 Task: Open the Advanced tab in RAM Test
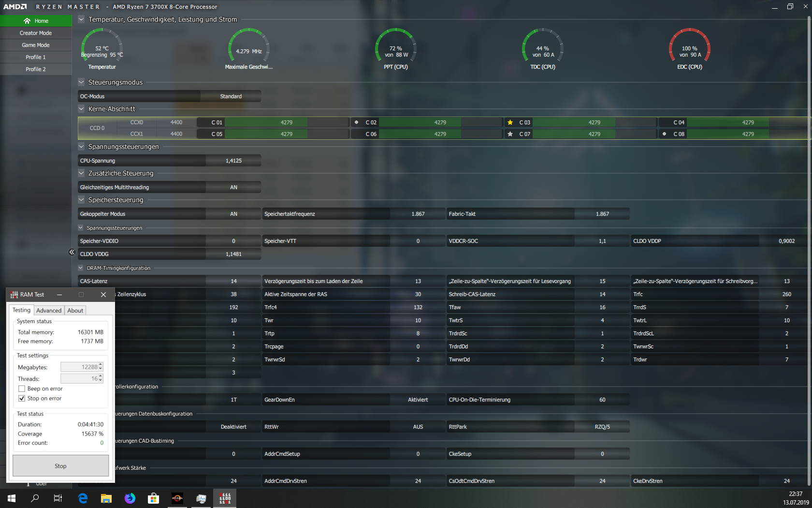click(49, 311)
